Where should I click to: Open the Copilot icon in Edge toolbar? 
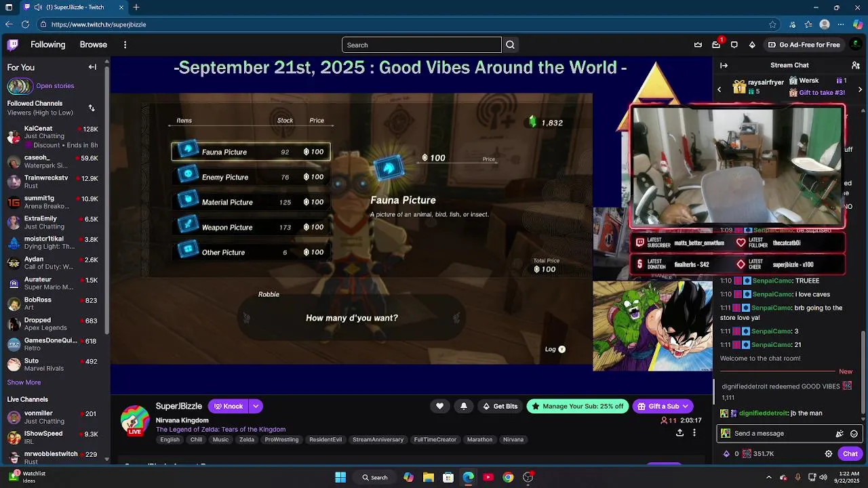coord(858,24)
